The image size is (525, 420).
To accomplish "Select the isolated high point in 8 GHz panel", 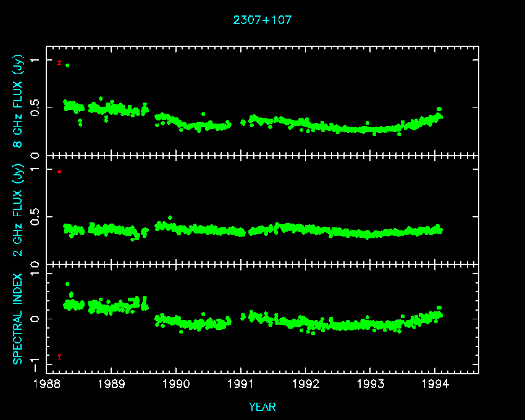I will tap(67, 65).
